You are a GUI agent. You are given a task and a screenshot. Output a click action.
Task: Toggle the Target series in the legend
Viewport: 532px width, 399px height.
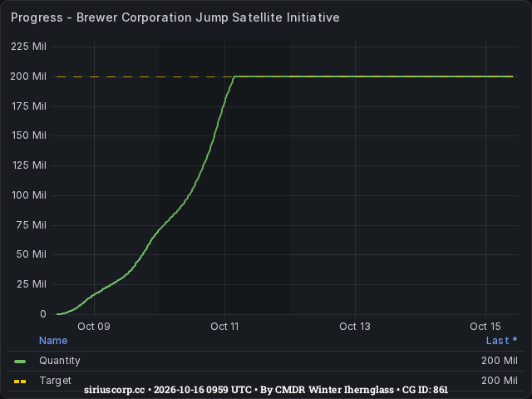pos(56,381)
